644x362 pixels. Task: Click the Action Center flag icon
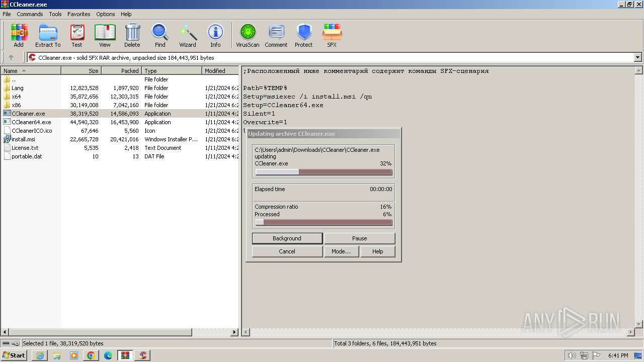tap(595, 355)
